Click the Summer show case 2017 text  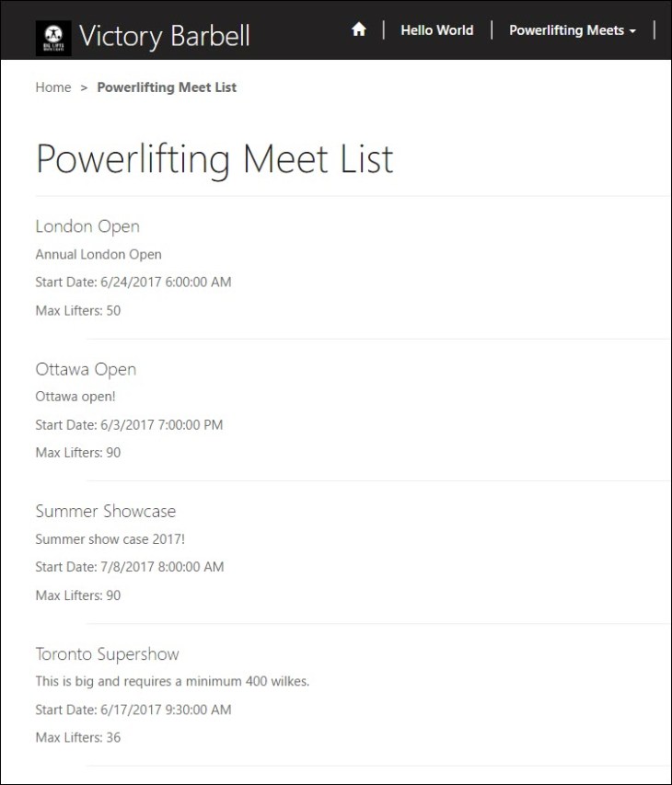(x=108, y=538)
